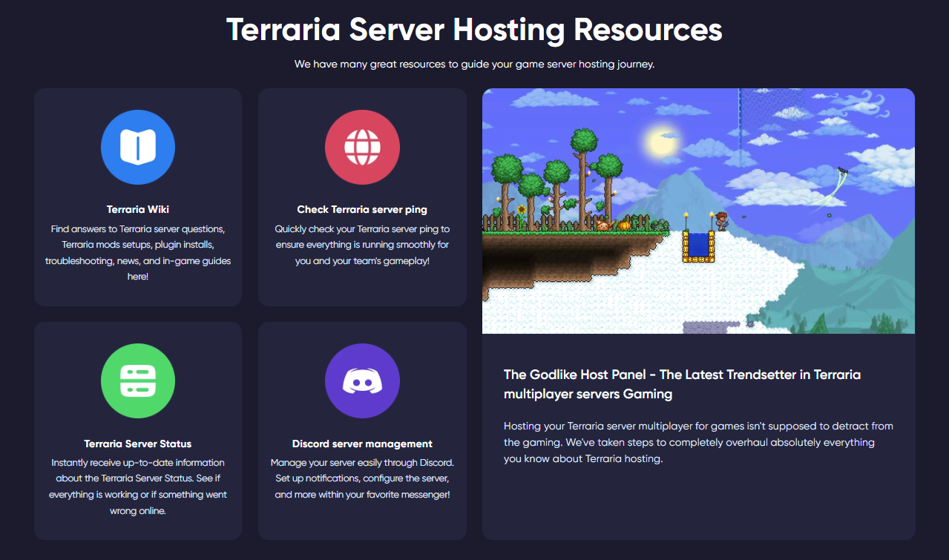Screen dimensions: 949x560
Task: Click the blue water pool in the screenshot
Action: point(698,246)
